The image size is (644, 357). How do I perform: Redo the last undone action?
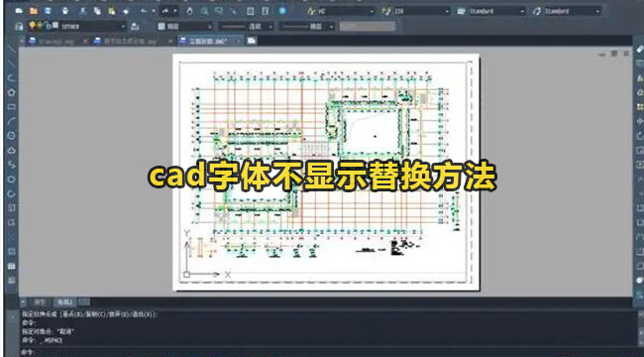tap(165, 11)
